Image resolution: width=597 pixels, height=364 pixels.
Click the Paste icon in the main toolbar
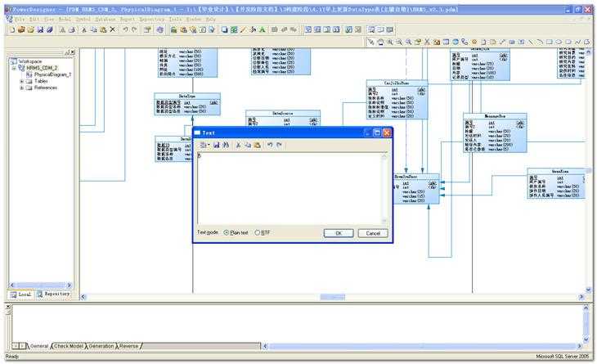[103, 29]
